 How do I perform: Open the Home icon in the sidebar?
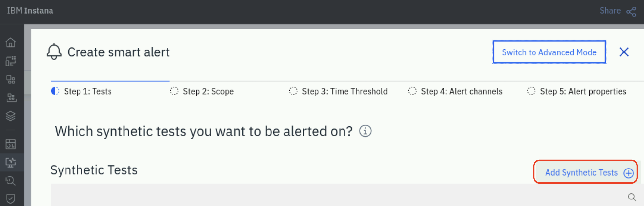click(11, 42)
